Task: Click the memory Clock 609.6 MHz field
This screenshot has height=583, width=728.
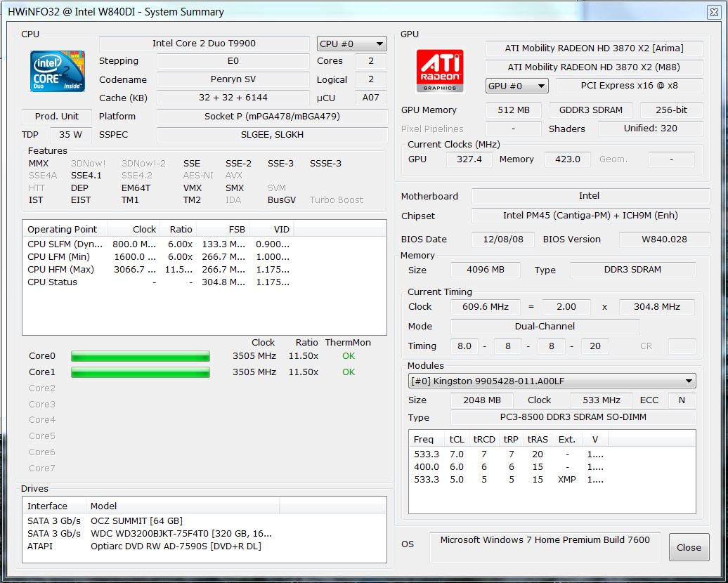Action: (x=486, y=307)
